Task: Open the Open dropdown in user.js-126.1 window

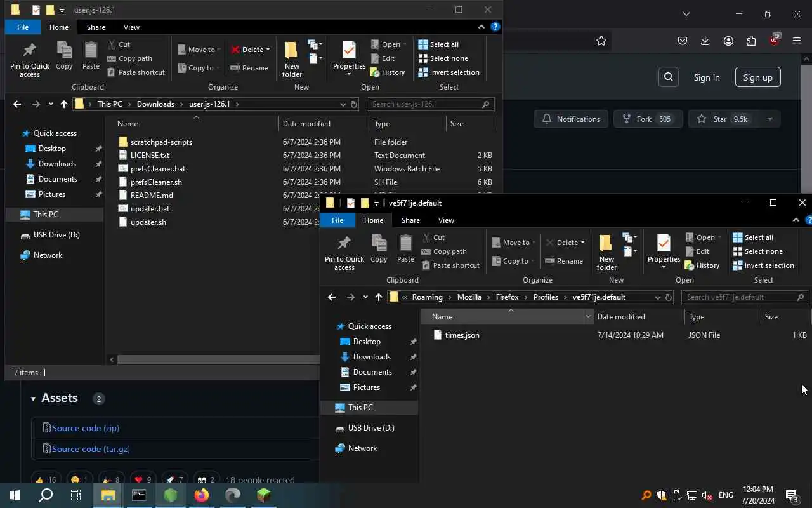Action: coord(405,44)
